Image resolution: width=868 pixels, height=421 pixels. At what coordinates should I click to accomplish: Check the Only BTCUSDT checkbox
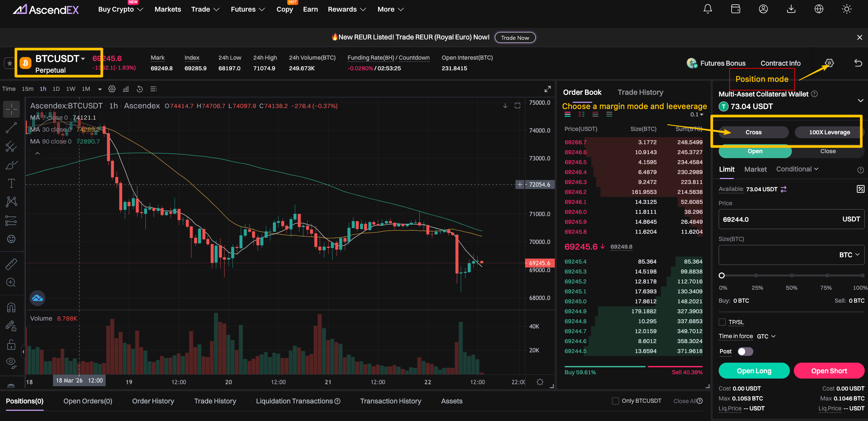(x=615, y=401)
